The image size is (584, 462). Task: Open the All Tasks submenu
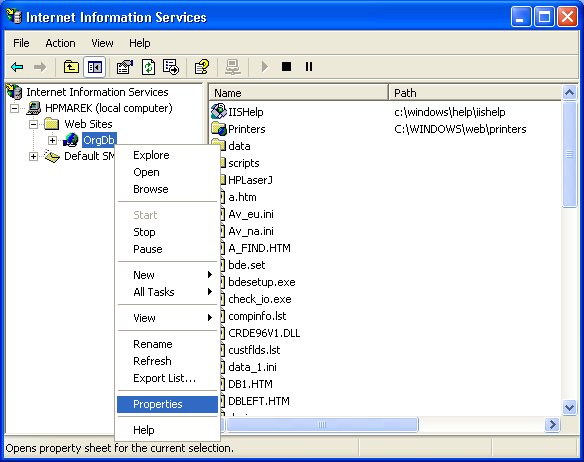point(168,292)
